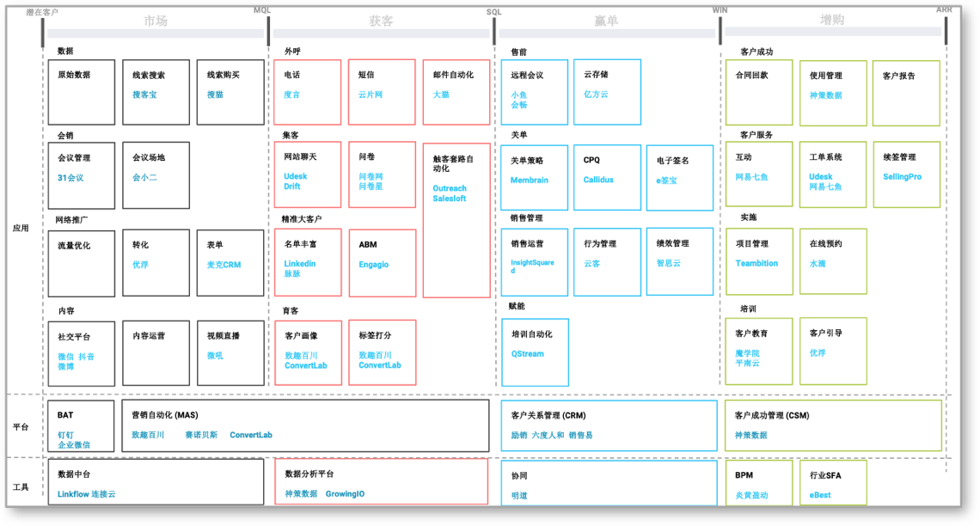
Task: Click 网易七鱼 in the 互动 card
Action: [x=752, y=177]
